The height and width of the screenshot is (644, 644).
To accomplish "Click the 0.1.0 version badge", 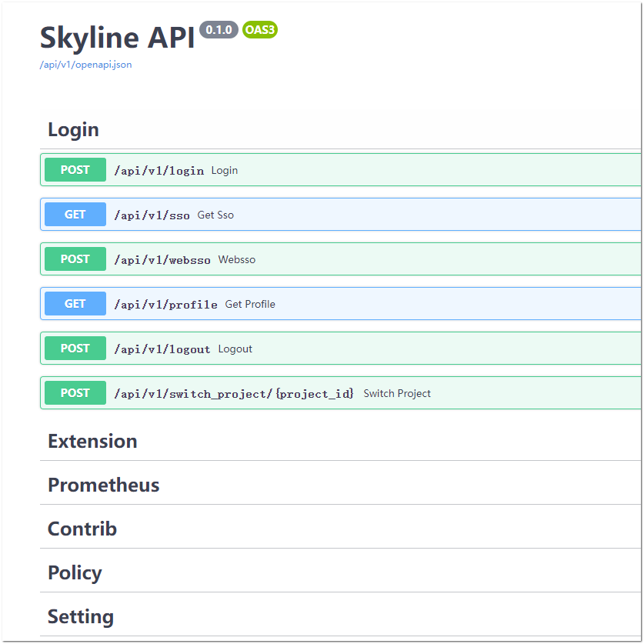I will click(219, 30).
